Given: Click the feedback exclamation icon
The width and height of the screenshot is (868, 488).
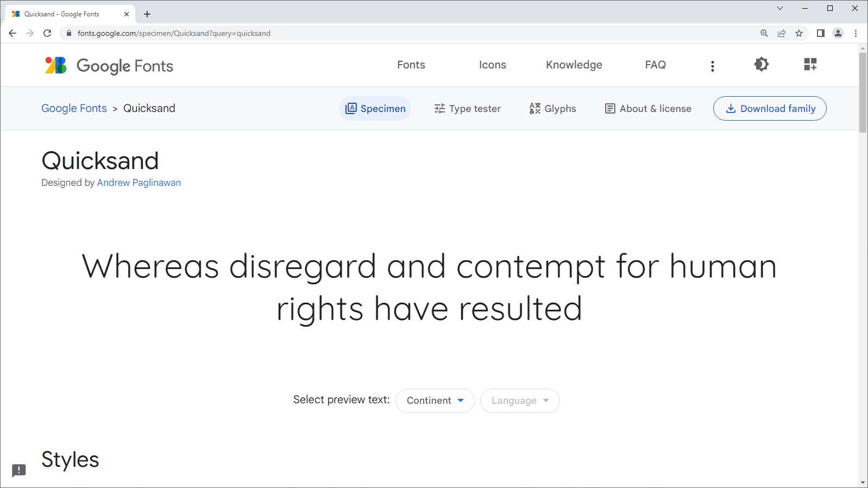Looking at the screenshot, I should click(x=19, y=470).
